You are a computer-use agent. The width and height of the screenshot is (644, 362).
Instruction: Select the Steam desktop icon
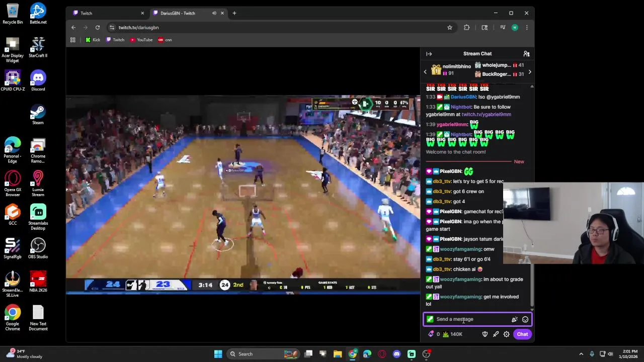(38, 115)
